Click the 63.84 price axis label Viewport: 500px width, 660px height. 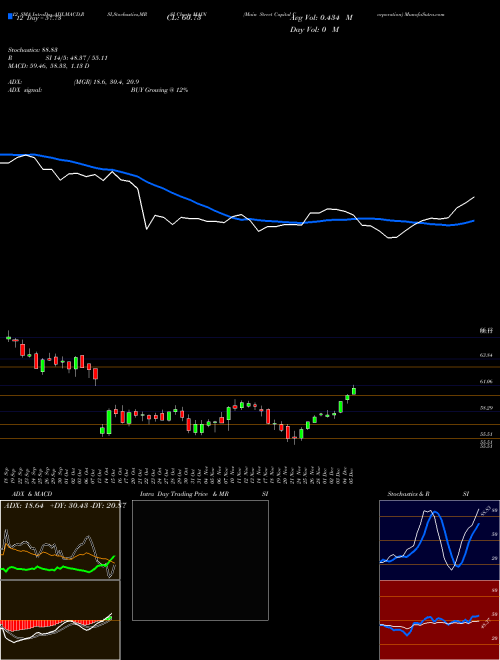tap(486, 355)
